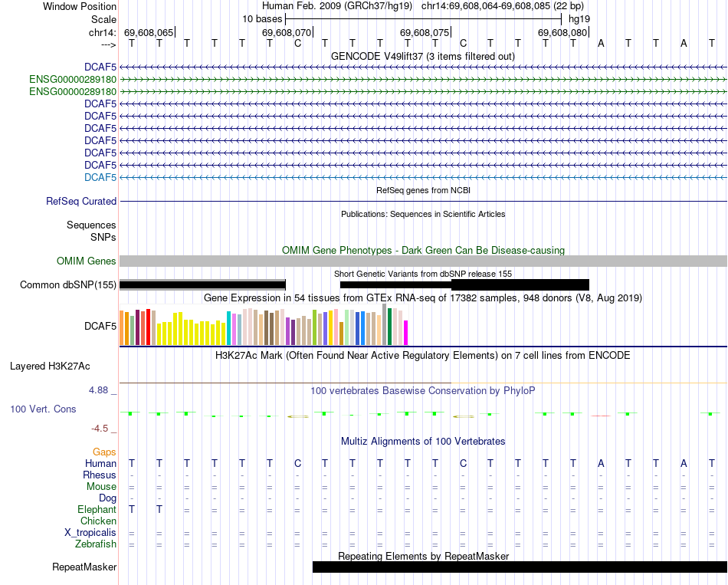Click position marker 69,608,080 on the ruler
The image size is (728, 585).
(x=562, y=32)
